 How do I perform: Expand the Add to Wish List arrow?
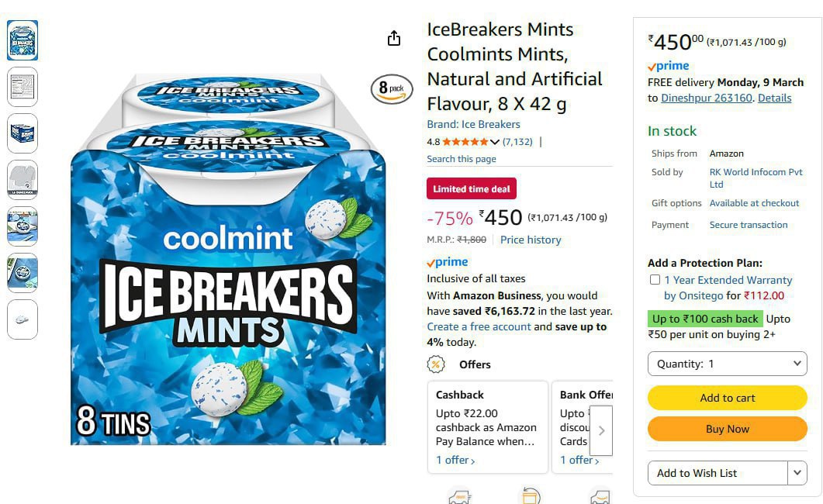click(797, 472)
